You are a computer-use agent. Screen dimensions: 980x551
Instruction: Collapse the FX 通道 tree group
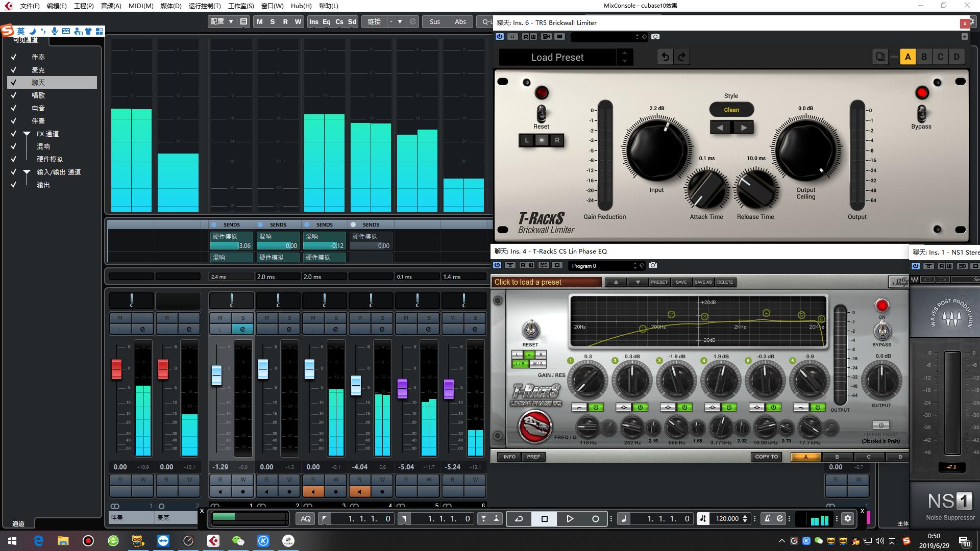[x=27, y=134]
